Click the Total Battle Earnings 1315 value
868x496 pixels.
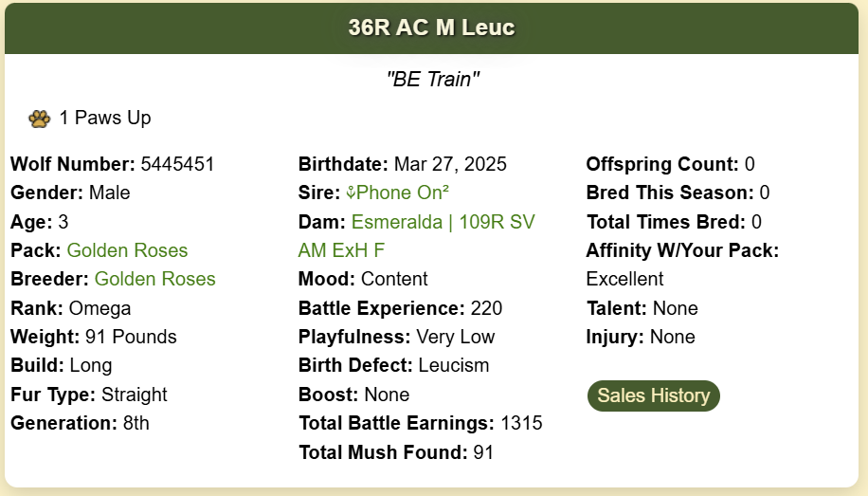coord(521,423)
